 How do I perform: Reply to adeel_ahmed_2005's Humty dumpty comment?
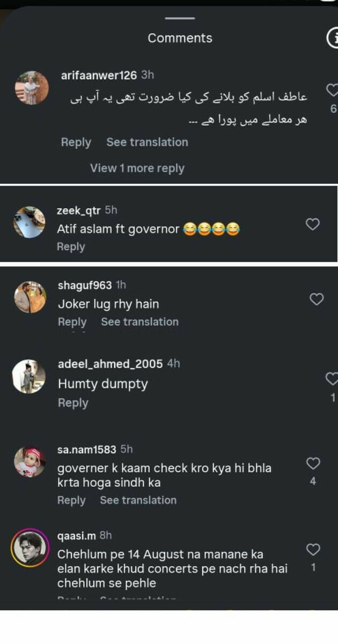(x=73, y=403)
